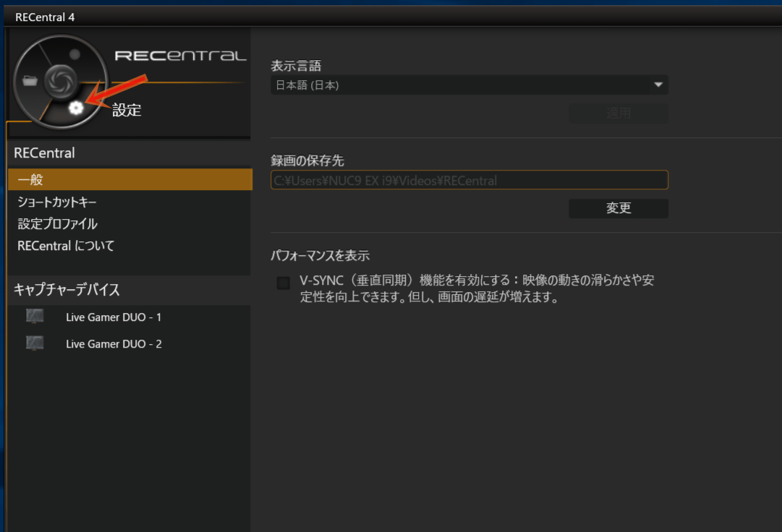Click the device icon beside Live Gamer DUO - 1
The width and height of the screenshot is (782, 532).
coord(35,317)
